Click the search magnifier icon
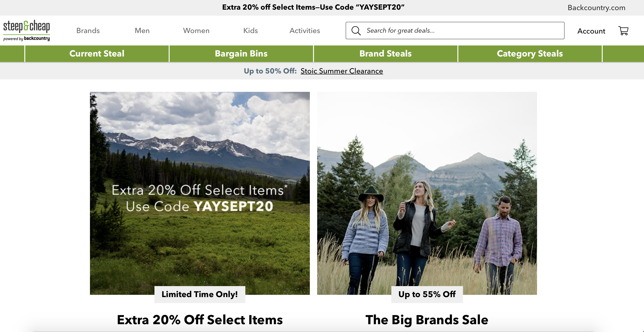 (356, 31)
